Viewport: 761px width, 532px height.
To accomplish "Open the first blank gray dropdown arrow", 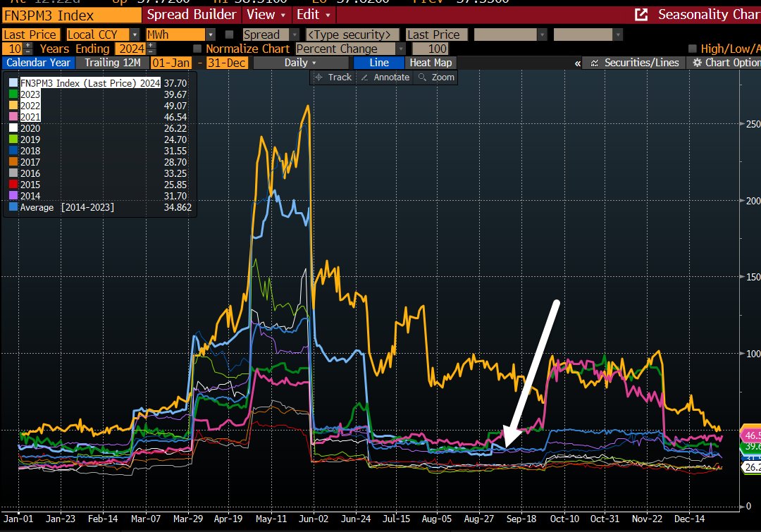I will coord(542,35).
